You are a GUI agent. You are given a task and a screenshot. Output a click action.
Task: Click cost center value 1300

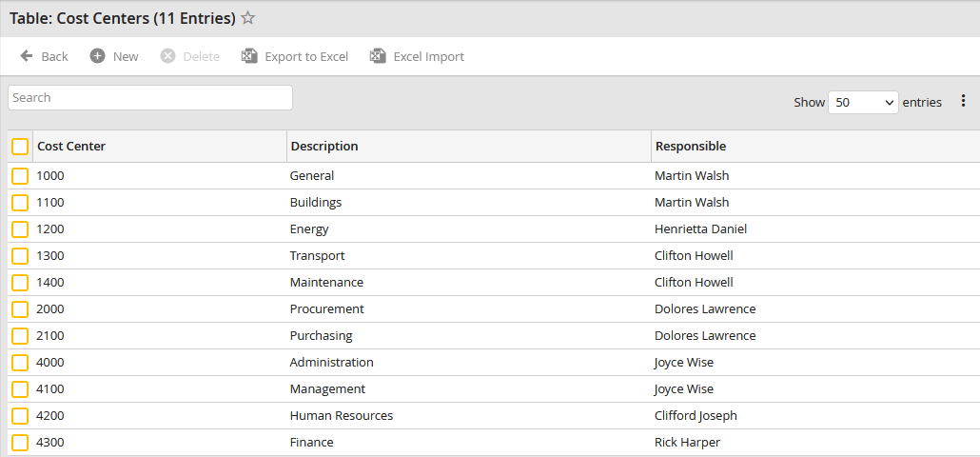[50, 256]
